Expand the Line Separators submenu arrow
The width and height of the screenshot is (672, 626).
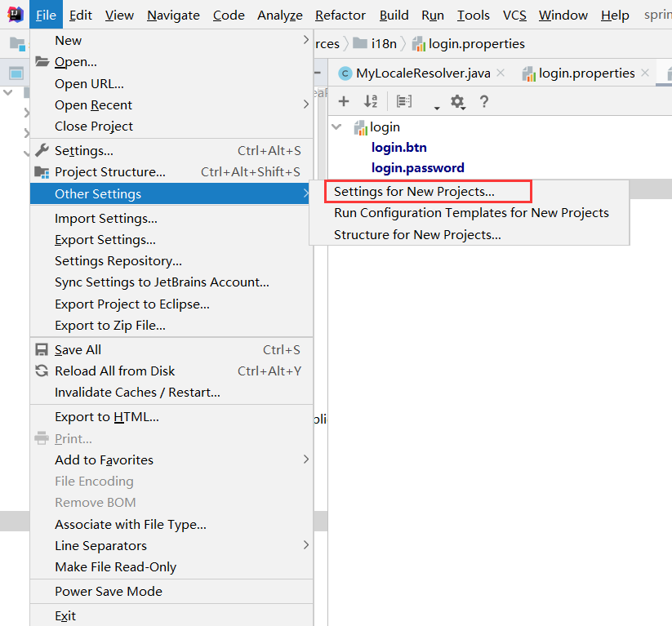pyautogui.click(x=306, y=545)
